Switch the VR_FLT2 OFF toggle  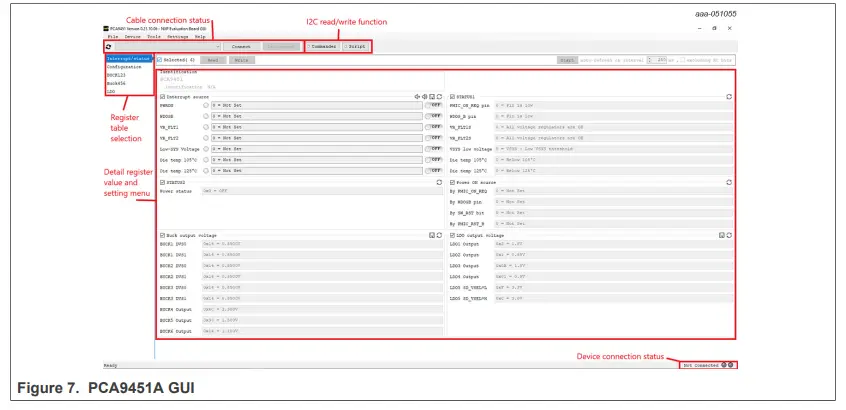[x=434, y=138]
